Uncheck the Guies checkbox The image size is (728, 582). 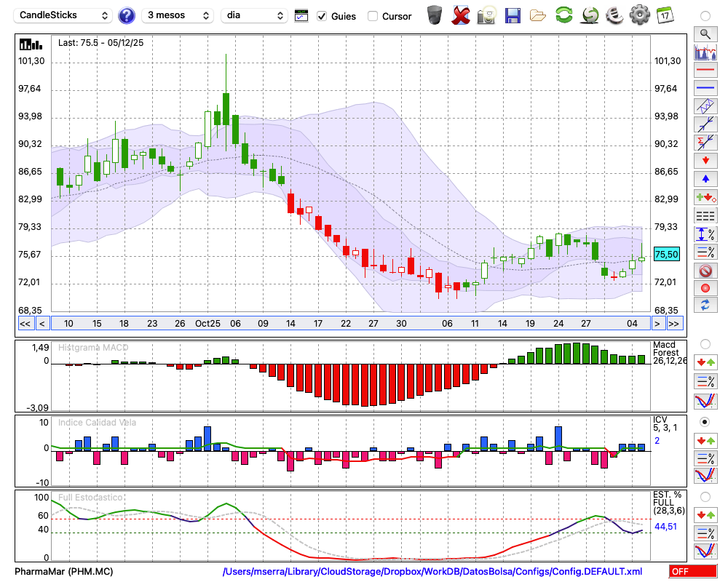(322, 16)
